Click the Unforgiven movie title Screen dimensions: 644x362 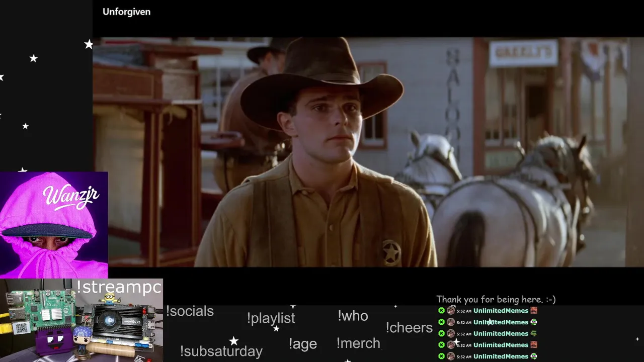126,12
